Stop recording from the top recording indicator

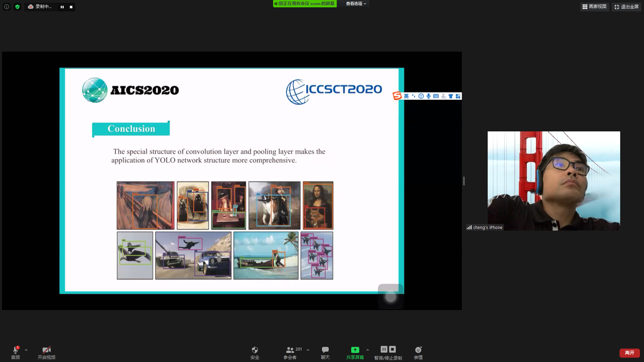tap(71, 7)
